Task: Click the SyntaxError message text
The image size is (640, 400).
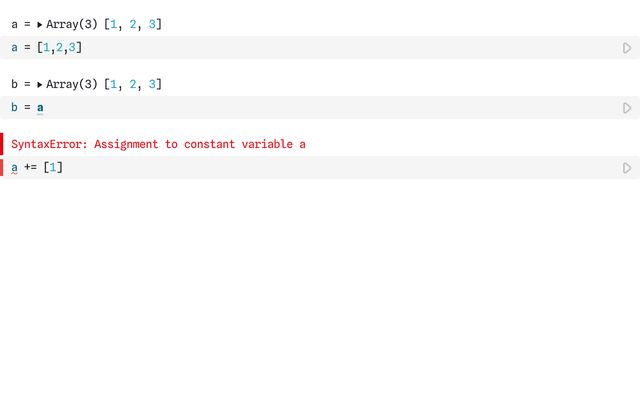Action: click(158, 144)
